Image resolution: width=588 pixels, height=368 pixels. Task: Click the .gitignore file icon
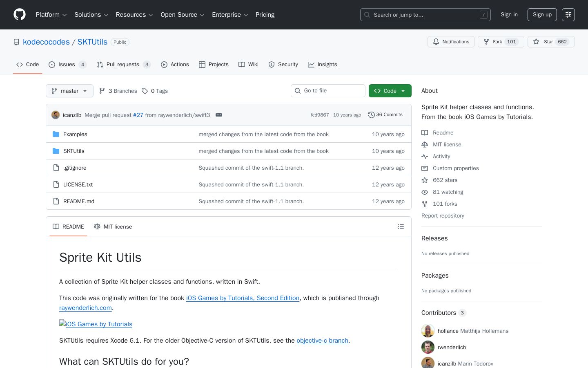pos(56,168)
